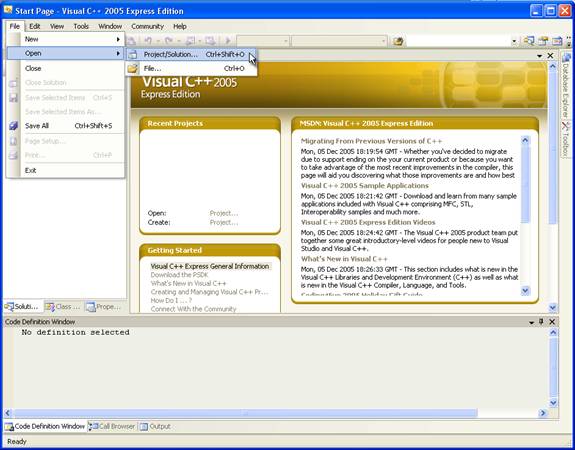Expand the New submenu in File menu
Screen dimensions: 575x450
tap(66, 39)
